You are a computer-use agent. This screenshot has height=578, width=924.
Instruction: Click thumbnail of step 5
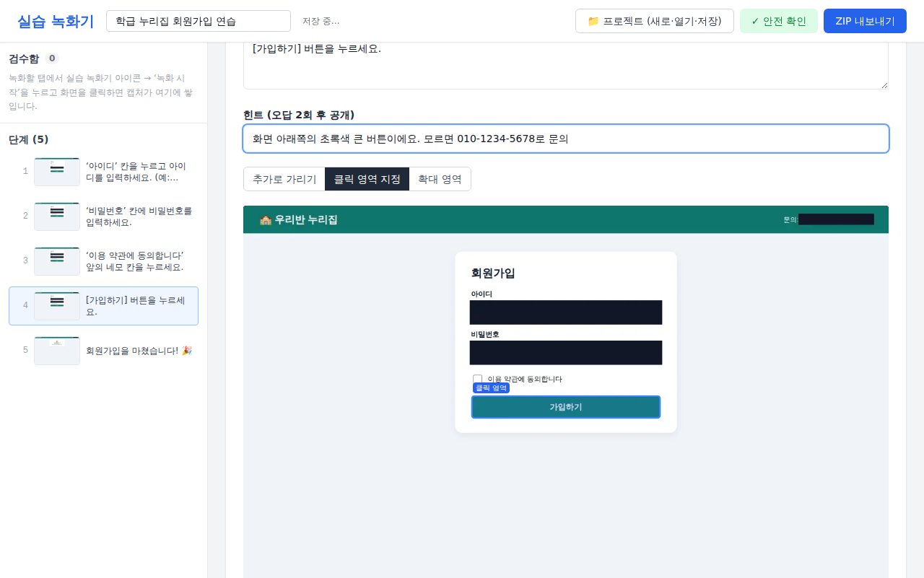click(x=57, y=351)
